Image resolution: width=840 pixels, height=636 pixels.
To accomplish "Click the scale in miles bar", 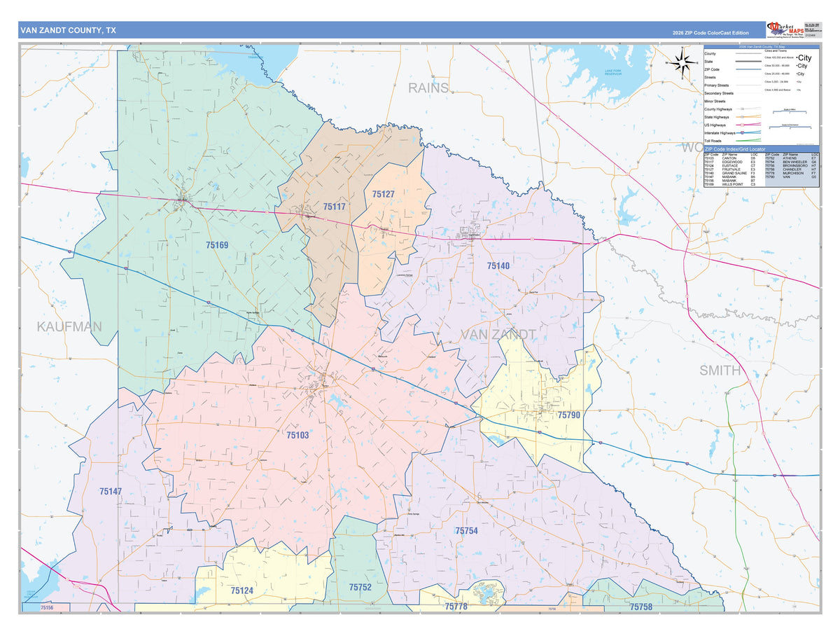I will click(790, 111).
